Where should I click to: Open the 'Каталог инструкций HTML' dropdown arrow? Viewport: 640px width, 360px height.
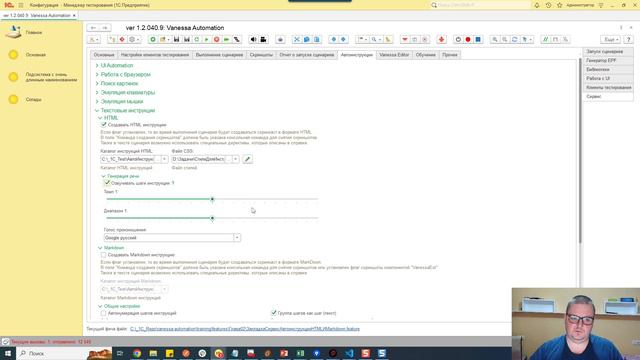tap(164, 159)
